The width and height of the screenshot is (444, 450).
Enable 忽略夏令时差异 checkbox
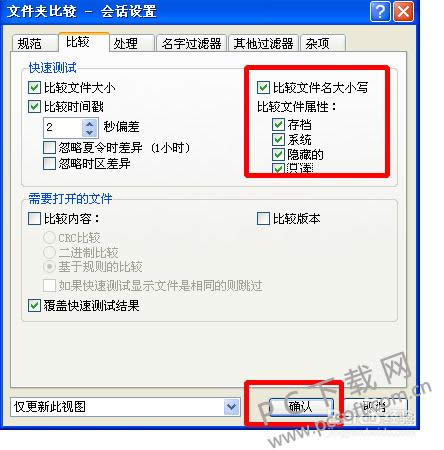tap(49, 147)
